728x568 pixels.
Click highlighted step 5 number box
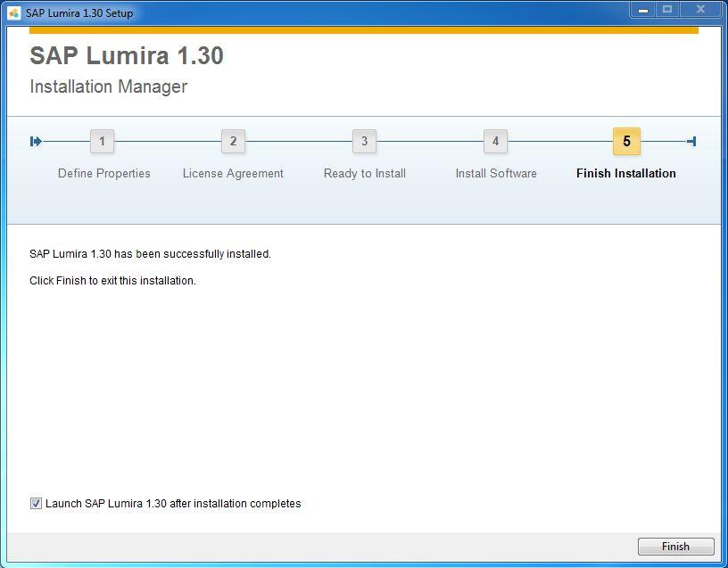pyautogui.click(x=626, y=141)
